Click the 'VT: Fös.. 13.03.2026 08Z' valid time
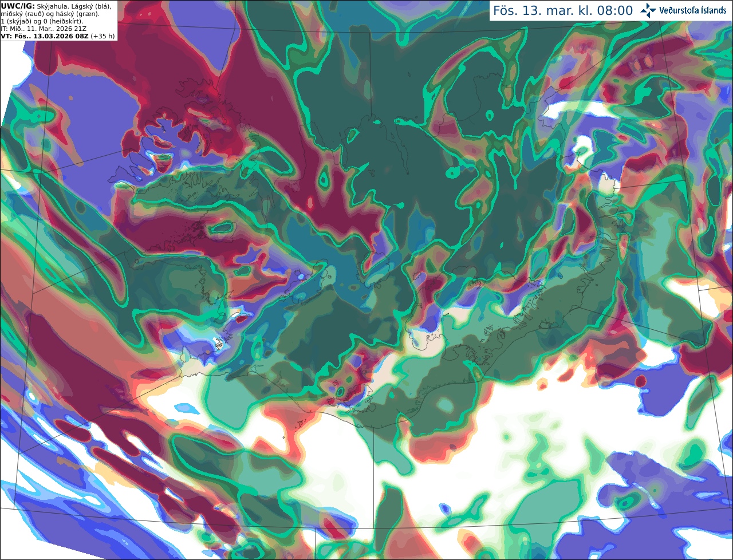The width and height of the screenshot is (733, 560). (x=45, y=36)
